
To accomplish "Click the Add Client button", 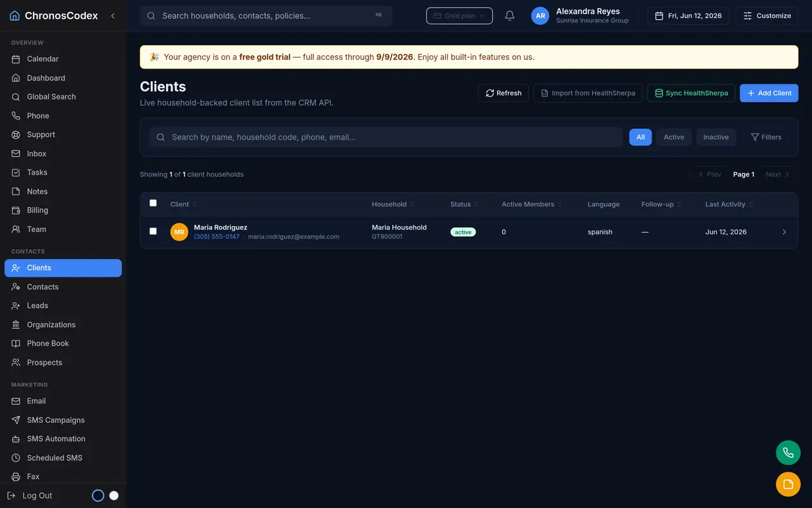I will point(769,93).
